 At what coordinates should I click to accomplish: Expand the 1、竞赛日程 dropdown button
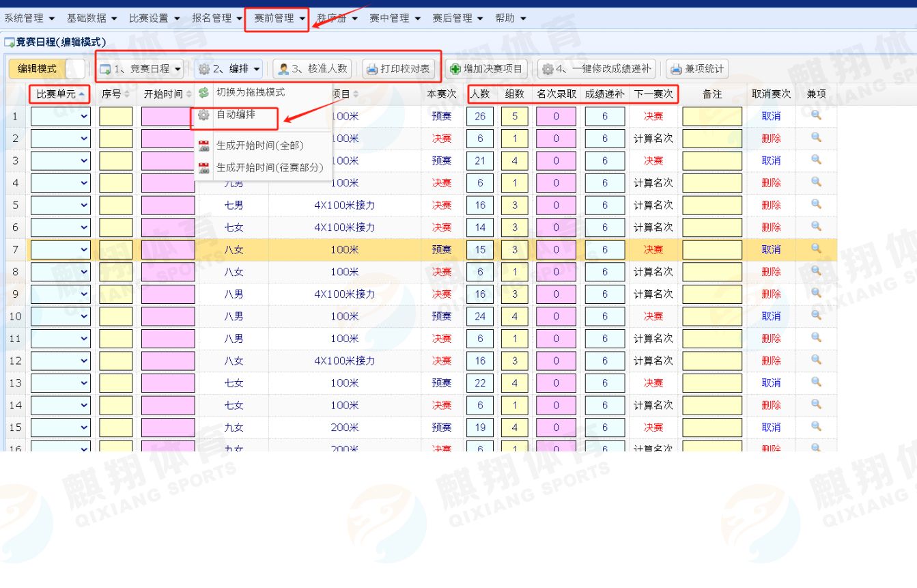click(141, 69)
